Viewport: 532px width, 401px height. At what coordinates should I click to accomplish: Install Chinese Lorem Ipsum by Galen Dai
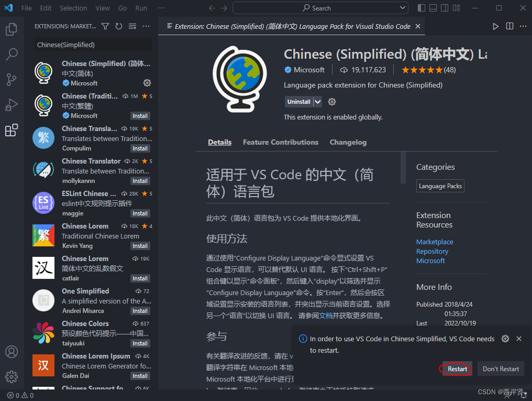(x=140, y=376)
